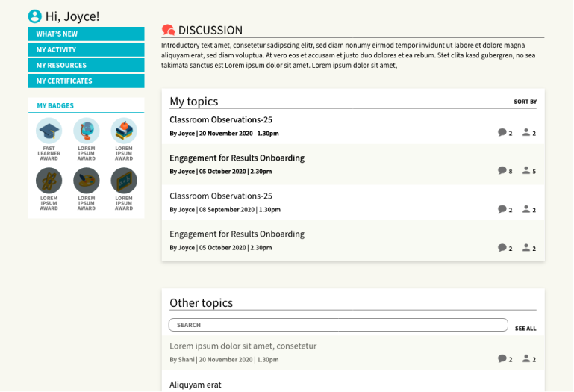Click the My Badges heading
Screen dimensions: 574x392
[x=55, y=106]
